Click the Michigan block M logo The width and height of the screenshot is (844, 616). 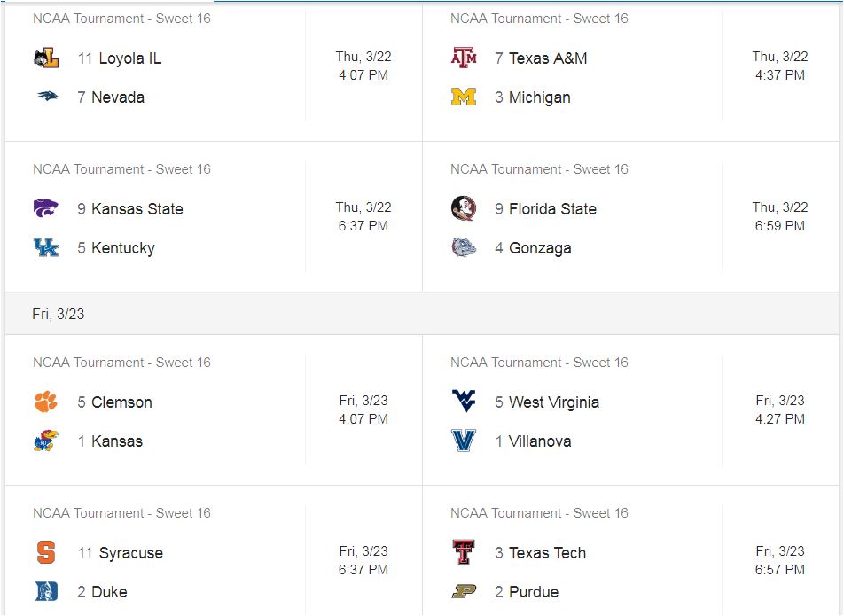(464, 97)
